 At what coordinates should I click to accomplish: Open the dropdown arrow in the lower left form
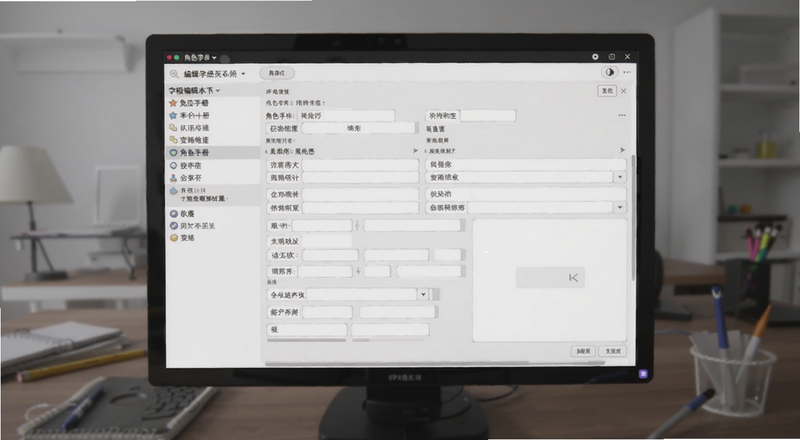tap(423, 295)
